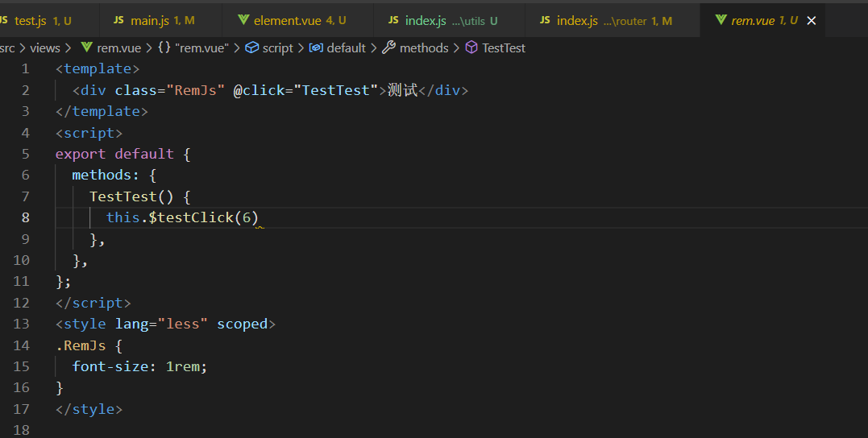Expand the views folder breadcrumb
Image resolution: width=868 pixels, height=438 pixels.
pos(45,48)
